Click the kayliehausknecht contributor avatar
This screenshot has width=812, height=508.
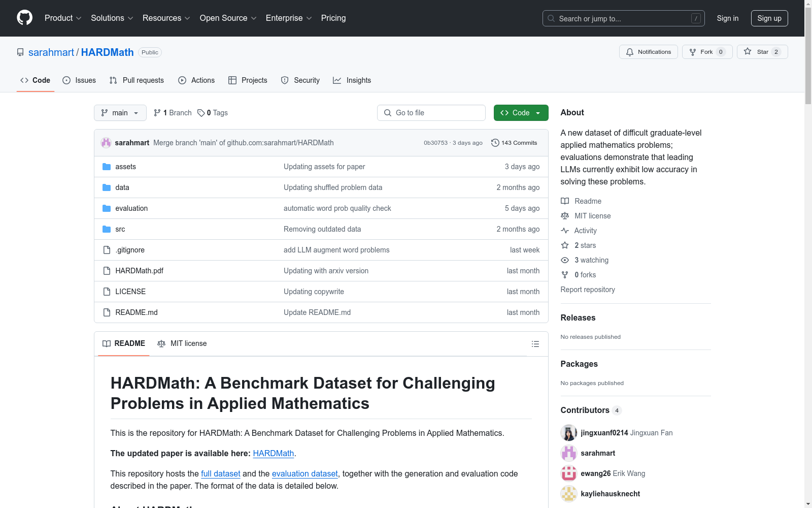[569, 494]
